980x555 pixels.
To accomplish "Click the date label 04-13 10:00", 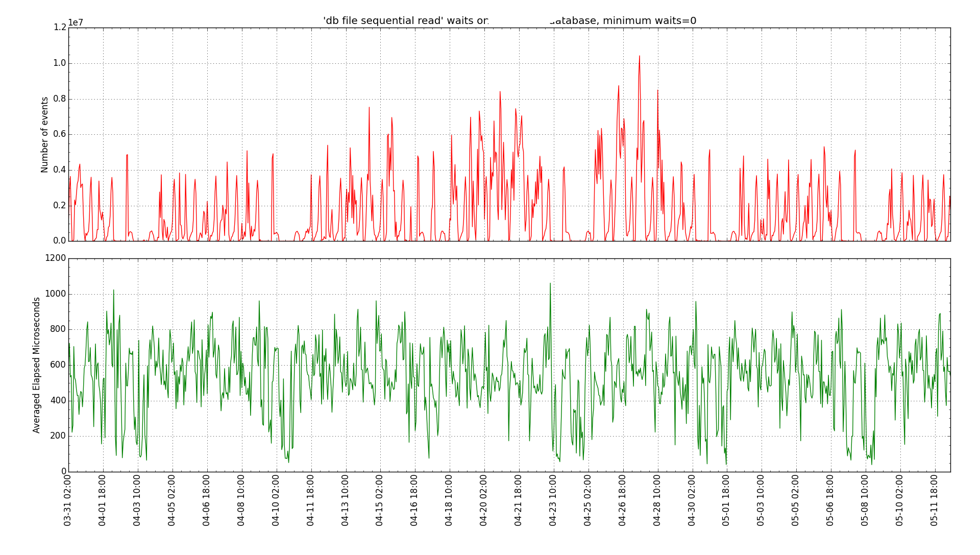I will pyautogui.click(x=345, y=500).
